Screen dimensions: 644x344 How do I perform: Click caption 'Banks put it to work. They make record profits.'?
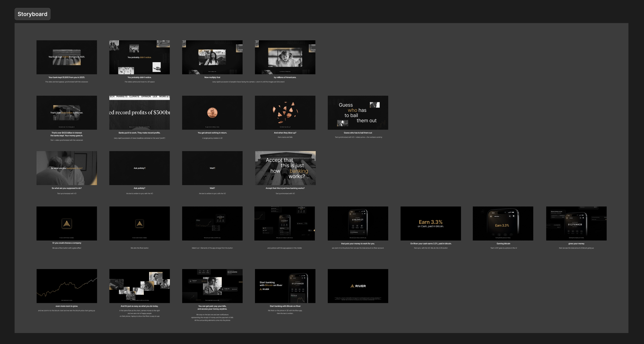(140, 133)
